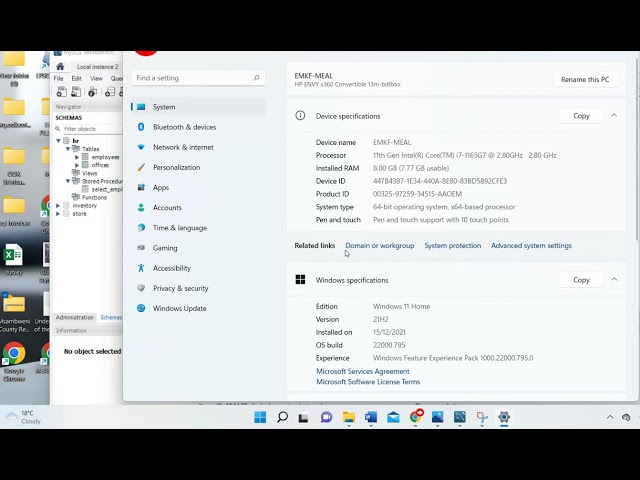Click open SQL script icon in Workbench toolbar
640x480 pixels.
coord(76,92)
